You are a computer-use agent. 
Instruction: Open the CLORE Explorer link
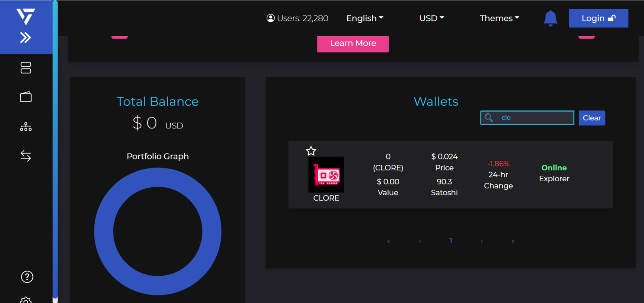554,178
